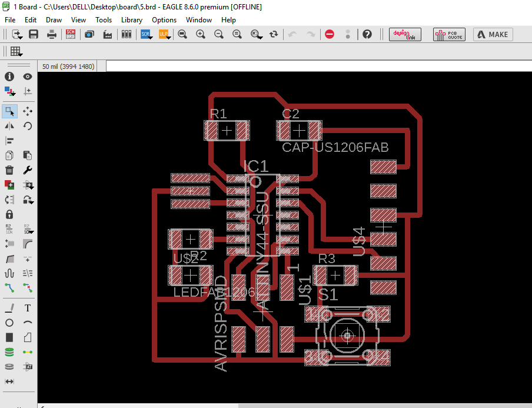
Task: Select the Paste tool
Action: click(x=28, y=155)
